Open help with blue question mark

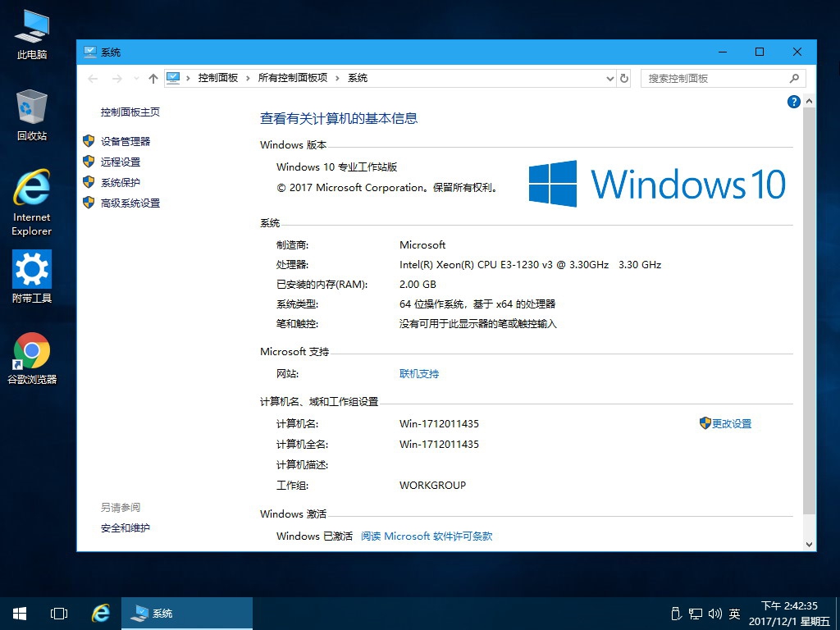coord(793,102)
